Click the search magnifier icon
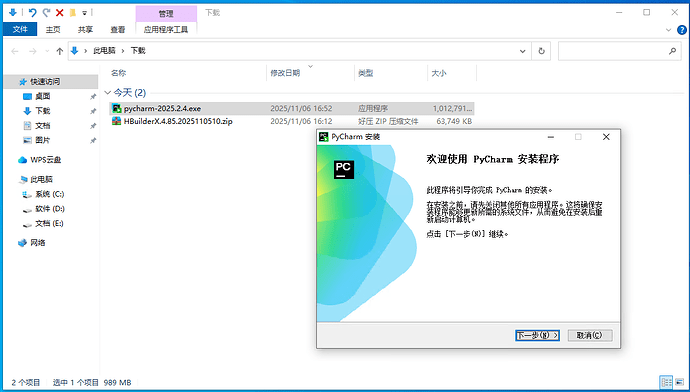The image size is (690, 392). pos(672,51)
